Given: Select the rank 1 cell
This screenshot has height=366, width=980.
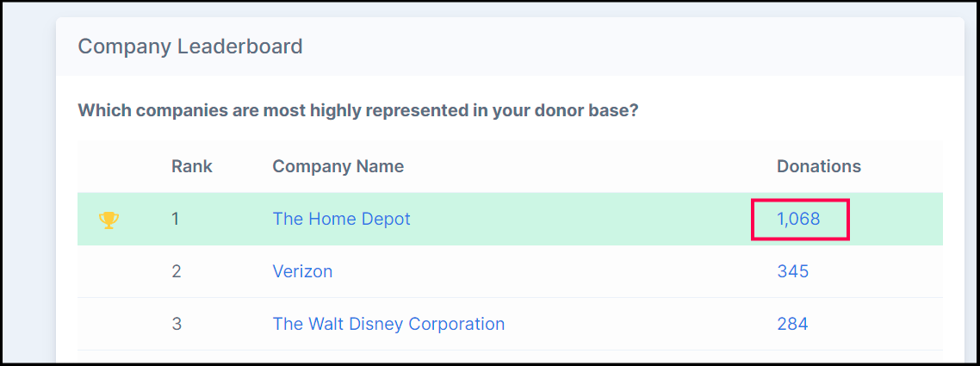Looking at the screenshot, I should pyautogui.click(x=176, y=219).
